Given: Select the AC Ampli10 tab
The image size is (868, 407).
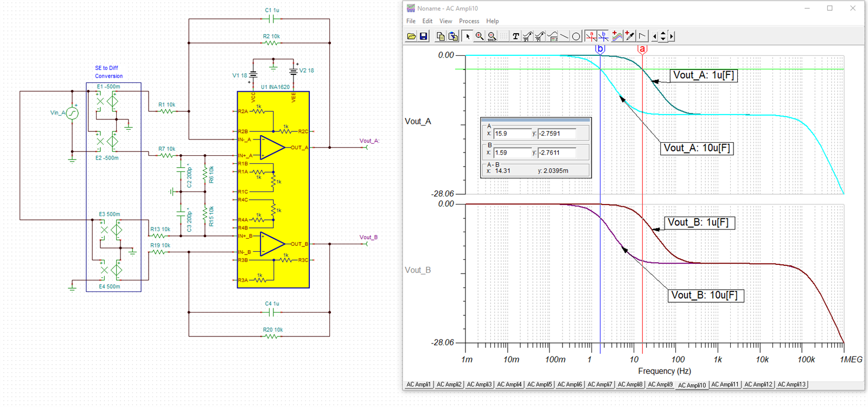Looking at the screenshot, I should click(692, 385).
